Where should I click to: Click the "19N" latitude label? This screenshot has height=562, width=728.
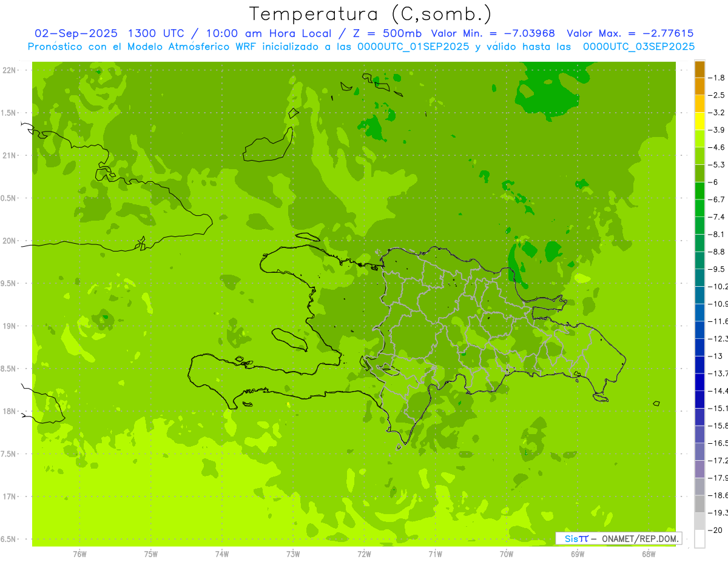(8, 326)
